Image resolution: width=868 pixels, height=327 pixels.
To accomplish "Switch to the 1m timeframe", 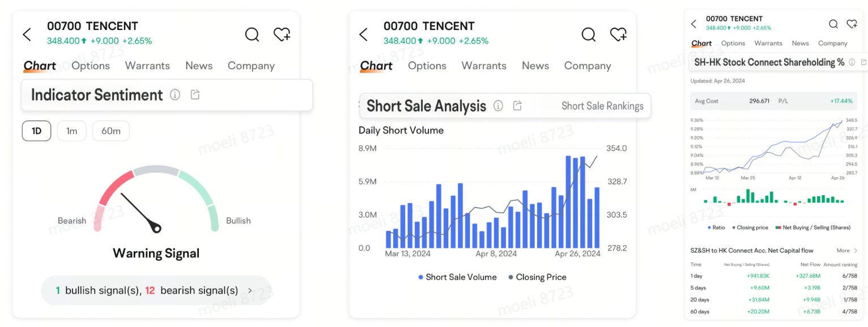I will pyautogui.click(x=71, y=131).
